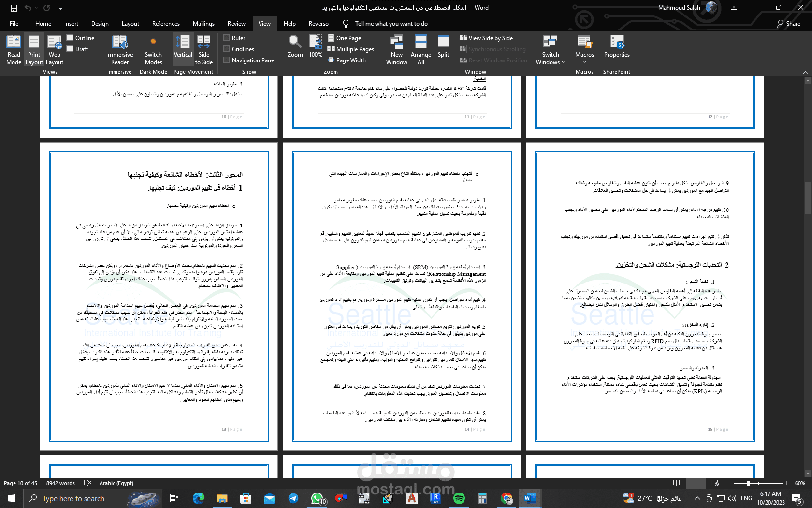
Task: Click 8942 words count
Action: tap(60, 483)
